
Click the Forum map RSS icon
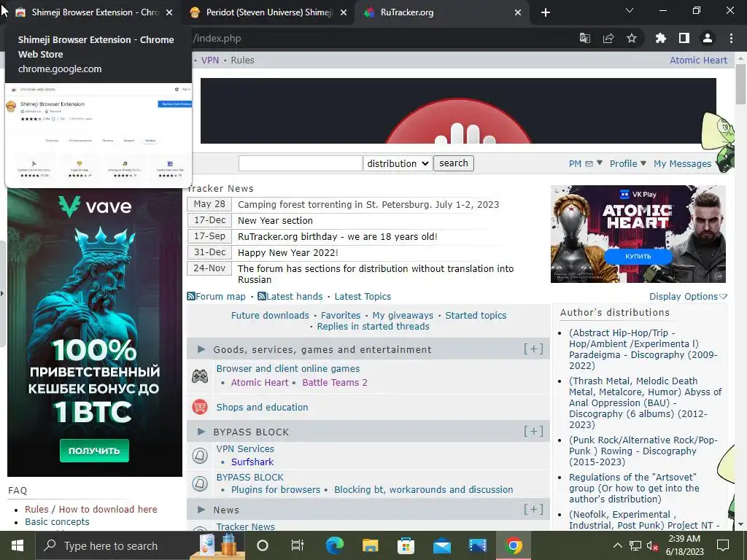[x=191, y=296]
